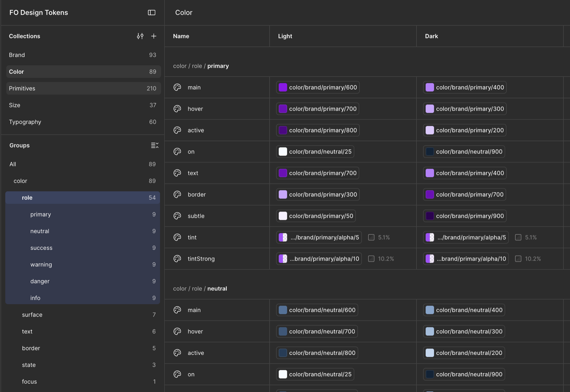This screenshot has height=392, width=570.
Task: Click palette icon for primary text row
Action: [177, 173]
